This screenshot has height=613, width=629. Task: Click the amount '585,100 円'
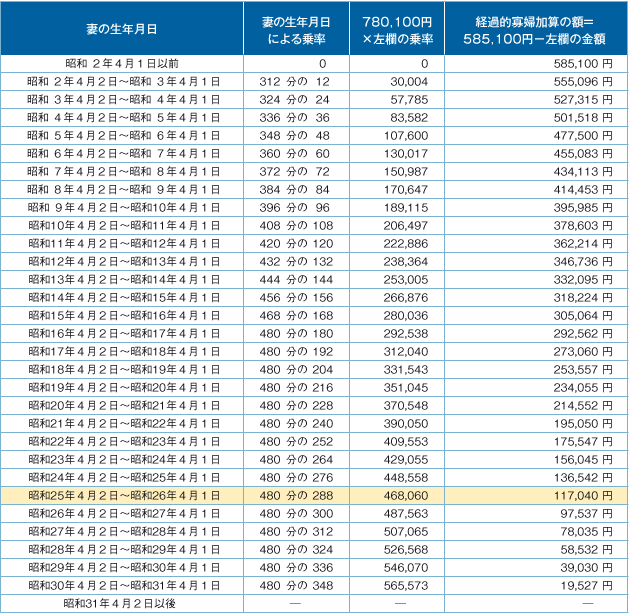tap(583, 64)
